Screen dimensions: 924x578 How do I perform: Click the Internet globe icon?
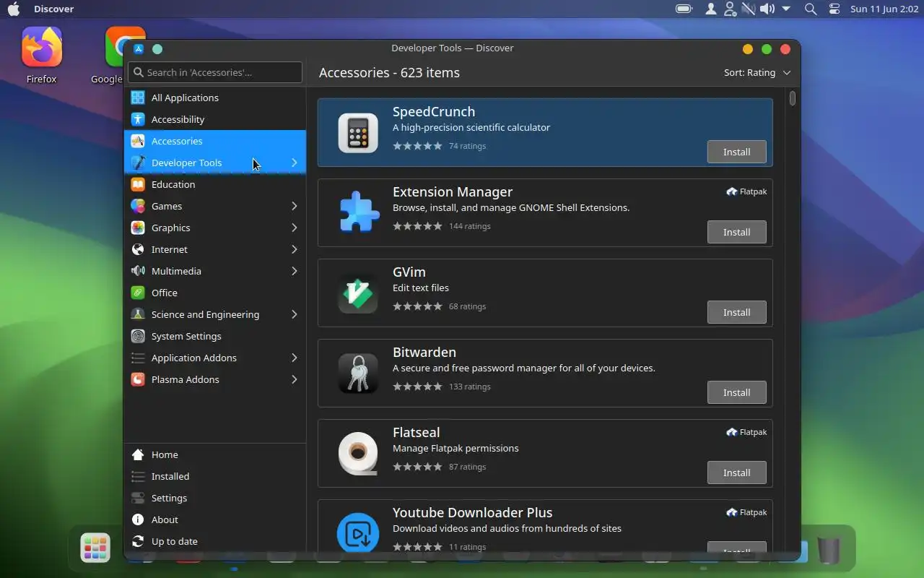(138, 249)
